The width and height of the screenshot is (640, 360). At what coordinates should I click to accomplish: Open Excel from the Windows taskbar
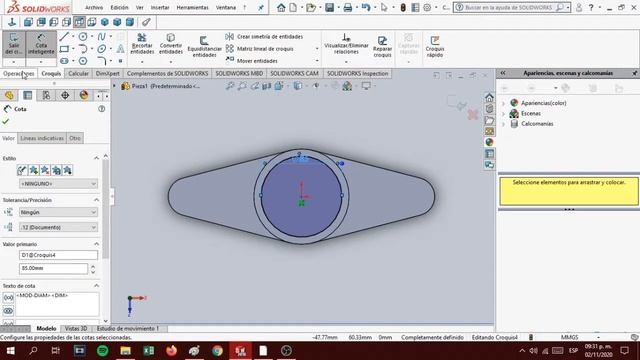(x=149, y=351)
